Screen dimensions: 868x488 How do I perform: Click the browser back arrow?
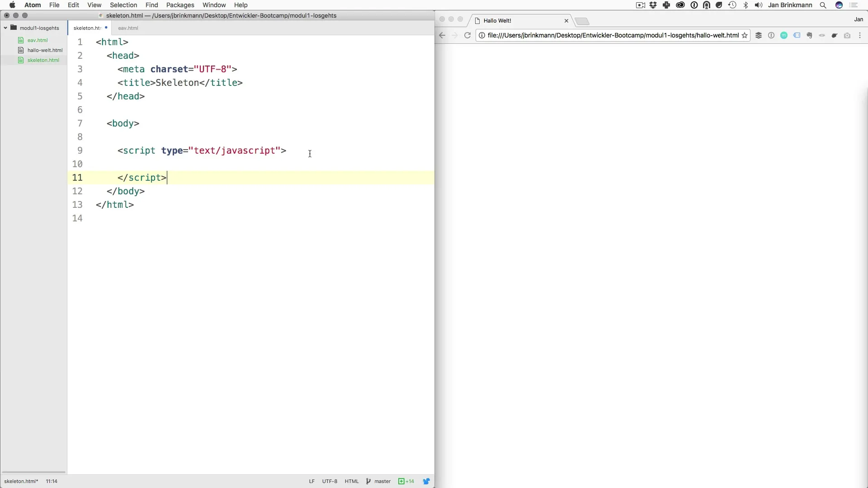(x=442, y=35)
